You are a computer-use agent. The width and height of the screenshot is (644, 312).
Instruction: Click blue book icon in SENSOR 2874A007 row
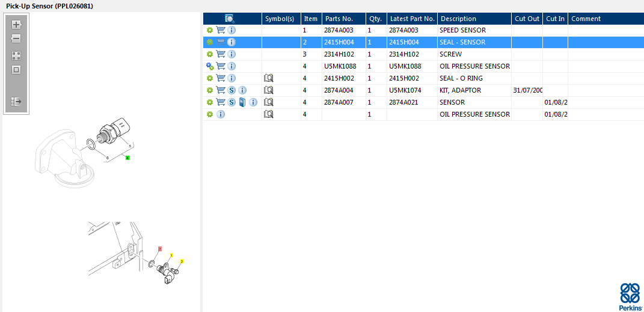point(242,102)
